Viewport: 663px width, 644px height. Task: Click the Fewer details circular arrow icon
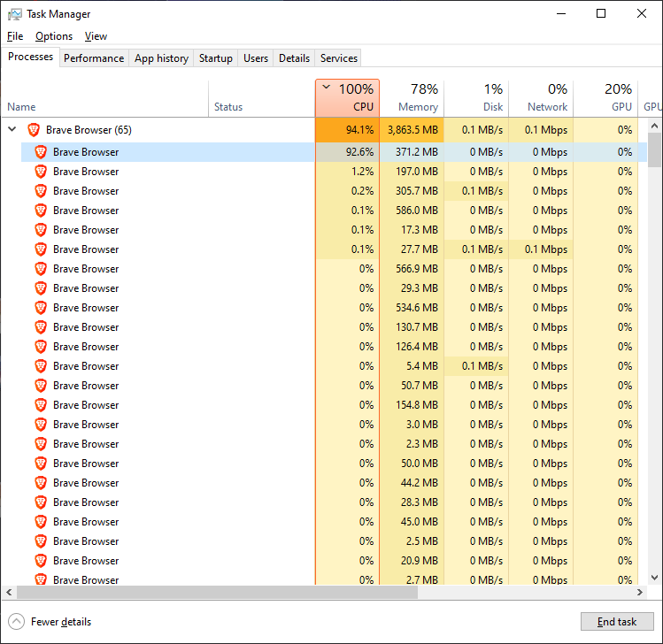coord(16,622)
